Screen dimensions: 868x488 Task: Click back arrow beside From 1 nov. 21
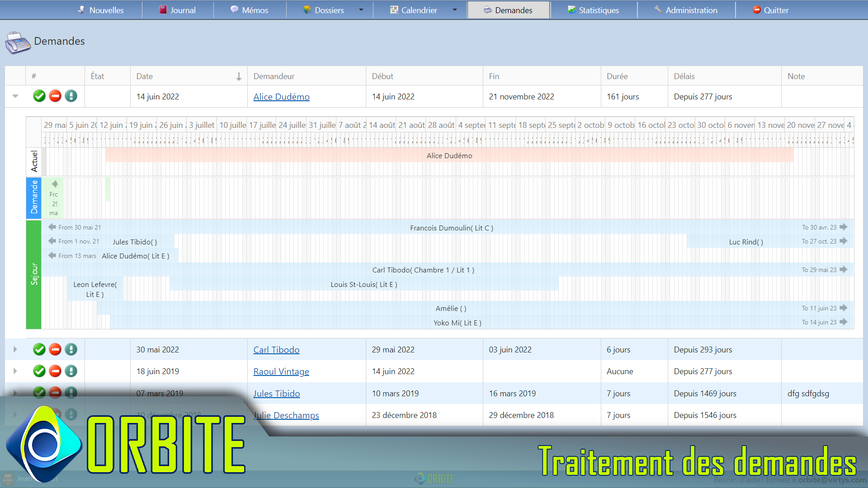(52, 241)
